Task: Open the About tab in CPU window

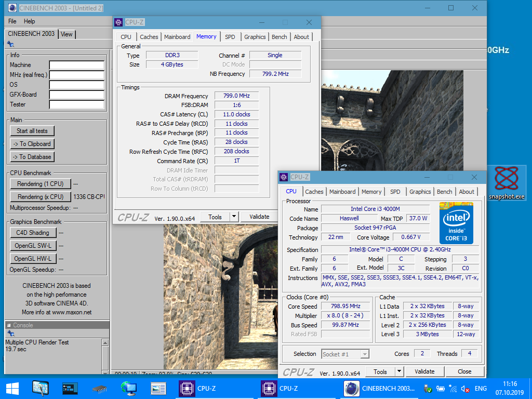Action: pos(467,192)
